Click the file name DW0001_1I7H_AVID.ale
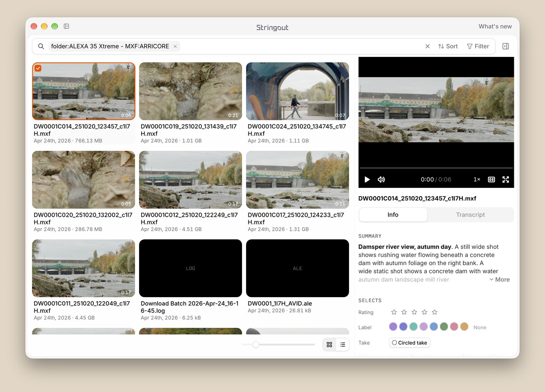 (x=279, y=303)
